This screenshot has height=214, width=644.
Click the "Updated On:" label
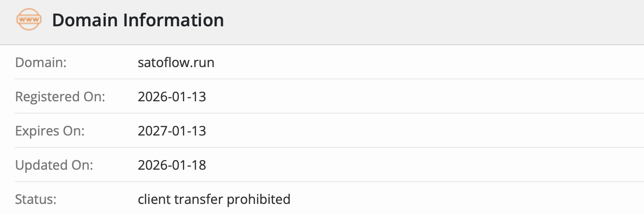click(x=54, y=165)
